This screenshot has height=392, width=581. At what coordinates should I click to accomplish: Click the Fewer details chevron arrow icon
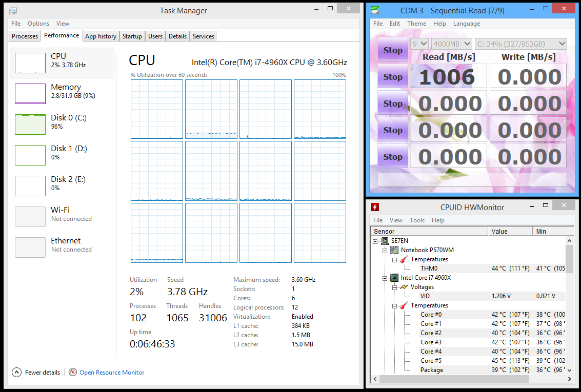[17, 372]
